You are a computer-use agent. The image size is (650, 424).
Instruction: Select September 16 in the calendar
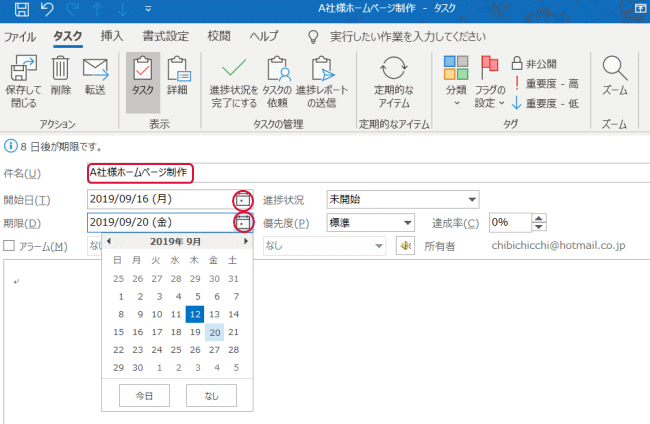click(x=138, y=332)
